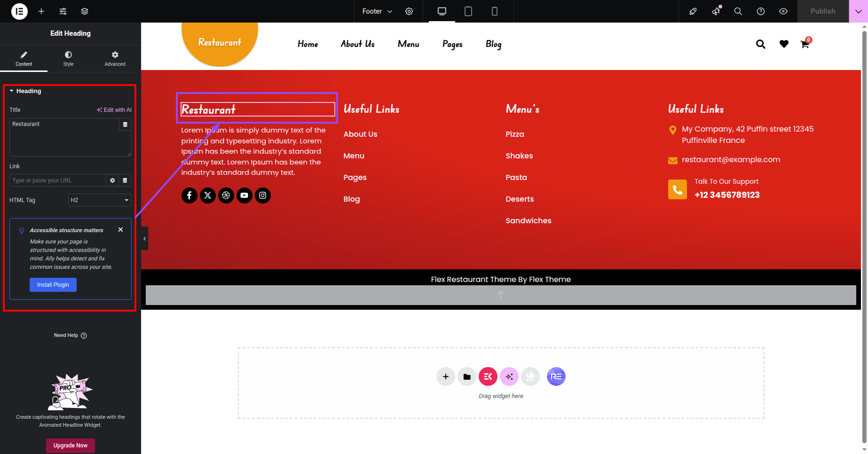This screenshot has height=454, width=868.
Task: Open the Help question mark icon
Action: pyautogui.click(x=761, y=11)
